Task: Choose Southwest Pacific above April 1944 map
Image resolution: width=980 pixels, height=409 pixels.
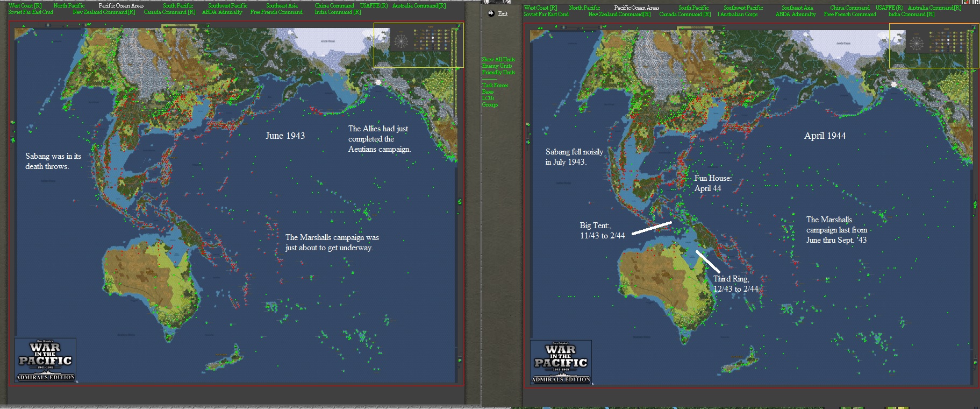Action: pos(743,8)
